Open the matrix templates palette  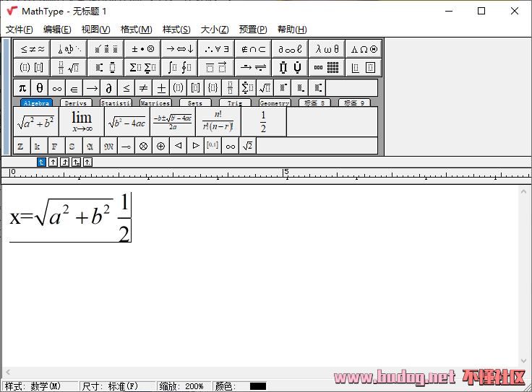[x=327, y=68]
